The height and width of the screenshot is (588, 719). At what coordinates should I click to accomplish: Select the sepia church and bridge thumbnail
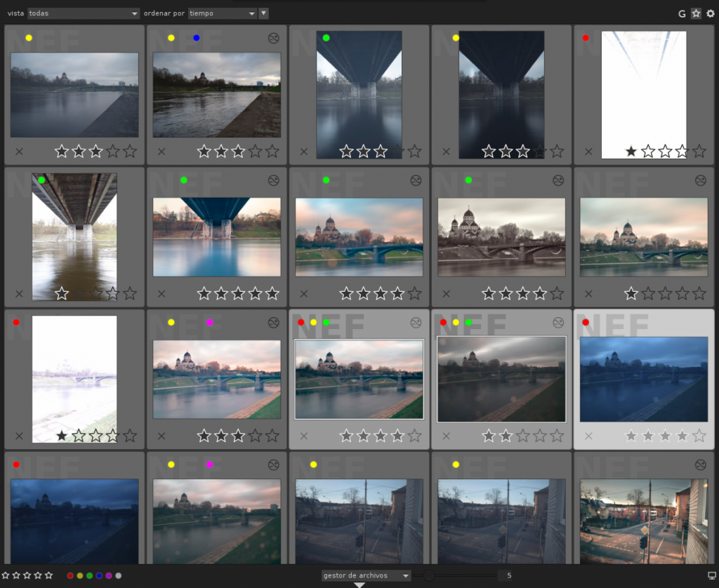click(x=501, y=237)
